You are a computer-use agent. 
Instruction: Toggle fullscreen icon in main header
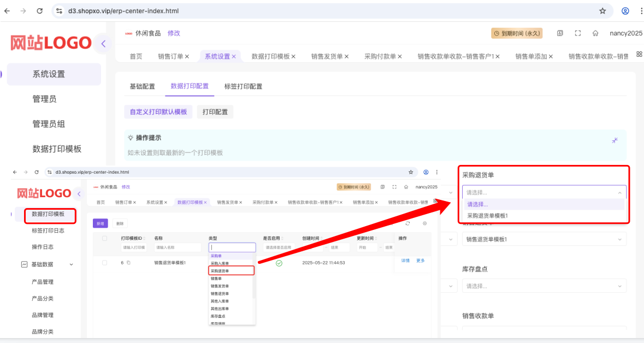(x=578, y=33)
